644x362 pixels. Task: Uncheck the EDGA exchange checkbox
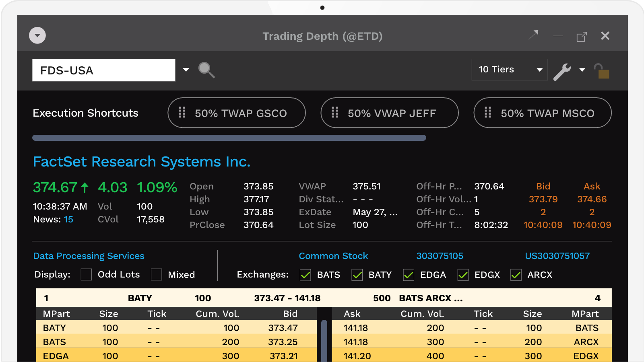click(409, 275)
